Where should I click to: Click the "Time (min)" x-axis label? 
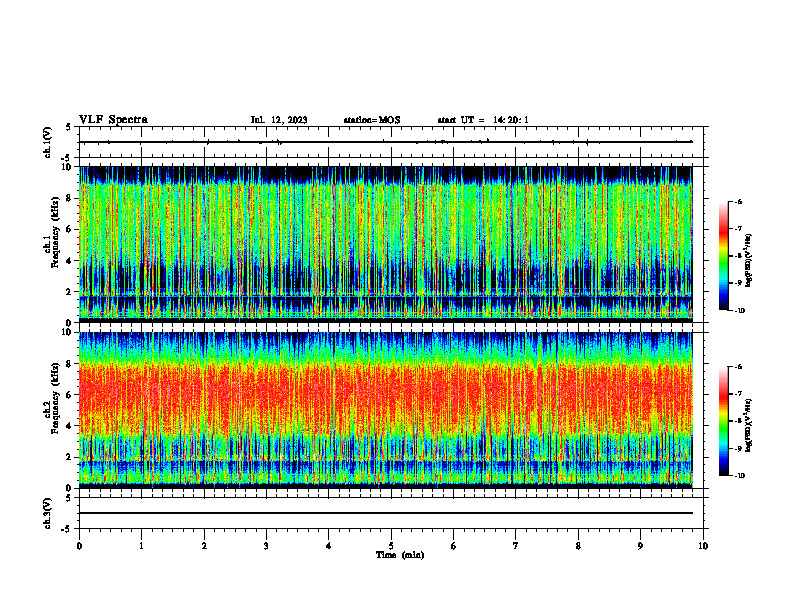click(400, 555)
